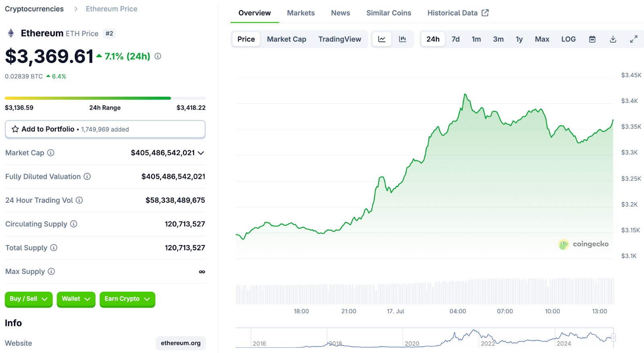Image resolution: width=644 pixels, height=353 pixels.
Task: Open the Similar Coins tab
Action: point(389,13)
